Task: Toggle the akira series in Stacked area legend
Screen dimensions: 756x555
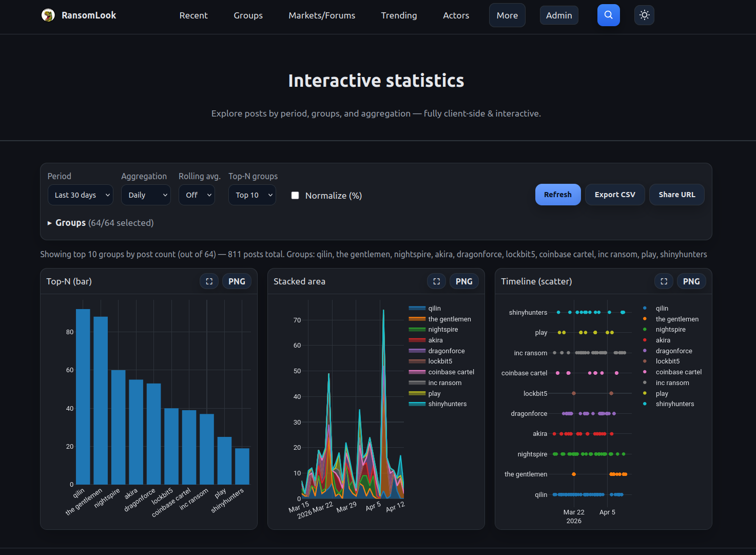Action: [x=435, y=340]
